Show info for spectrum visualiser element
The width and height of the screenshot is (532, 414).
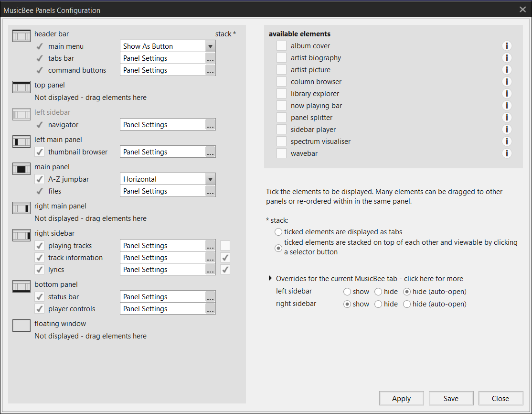click(x=507, y=142)
